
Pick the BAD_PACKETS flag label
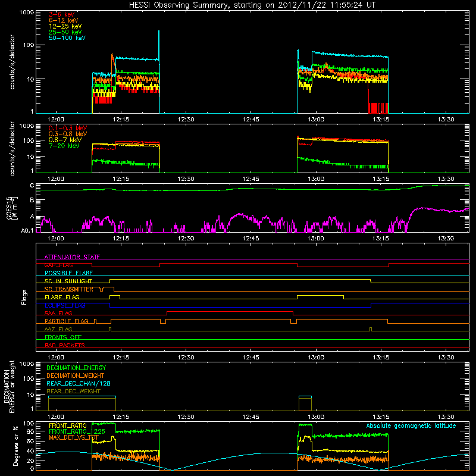coord(65,346)
